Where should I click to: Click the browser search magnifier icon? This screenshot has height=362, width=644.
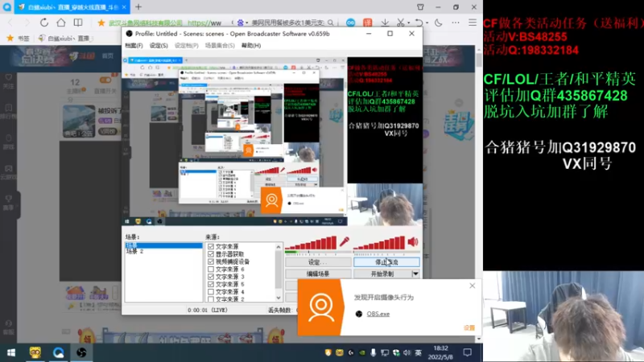(331, 23)
